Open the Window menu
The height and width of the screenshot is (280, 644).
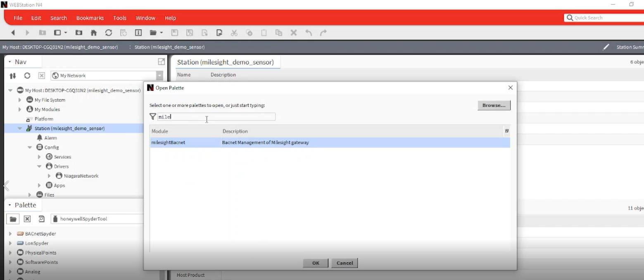[145, 18]
